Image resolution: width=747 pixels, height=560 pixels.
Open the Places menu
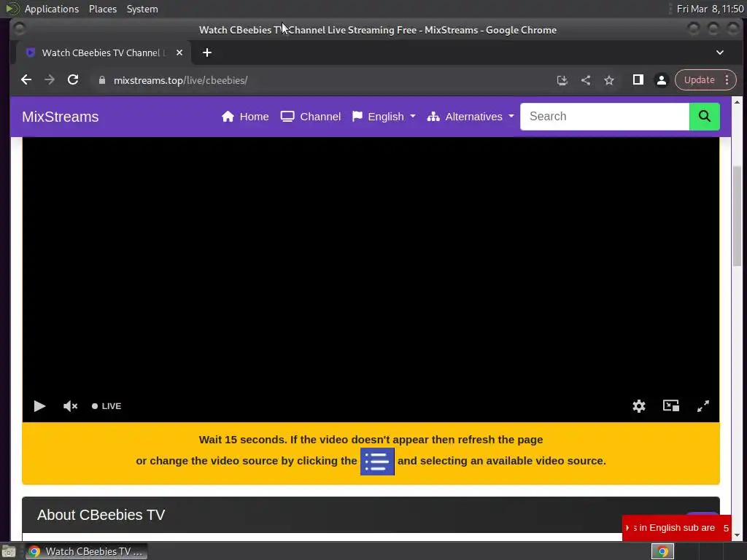click(x=103, y=9)
